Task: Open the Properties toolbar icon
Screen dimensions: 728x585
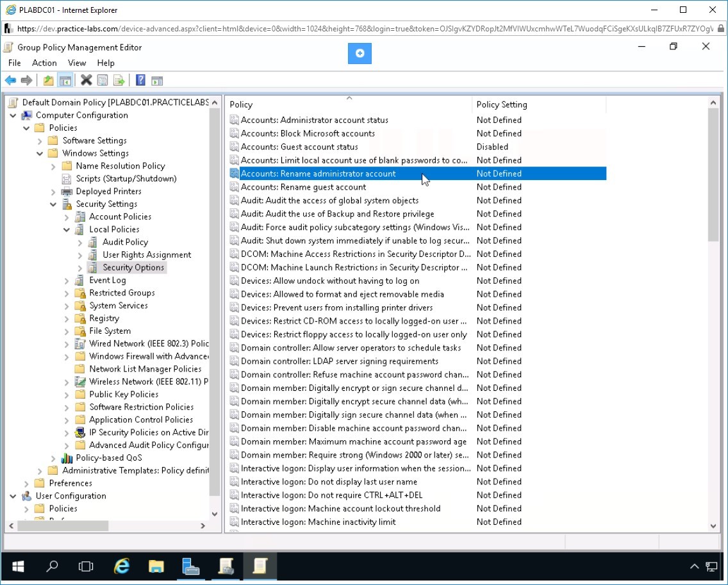Action: (x=102, y=80)
